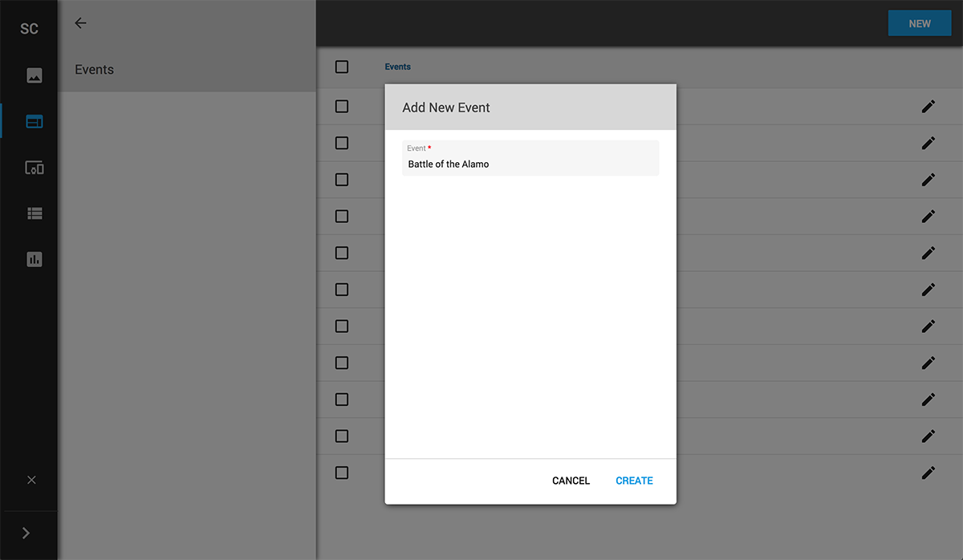Click into the Event name input field

click(x=530, y=158)
